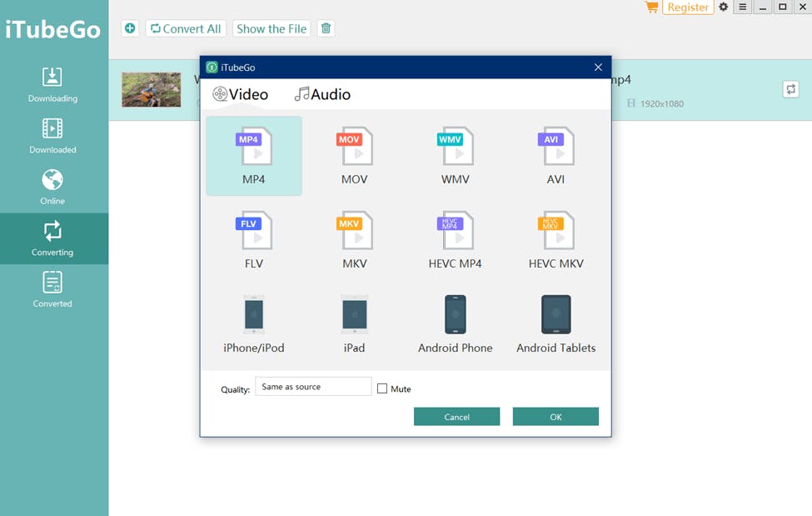Click the Convert All button
Viewport: 812px width, 516px height.
186,28
